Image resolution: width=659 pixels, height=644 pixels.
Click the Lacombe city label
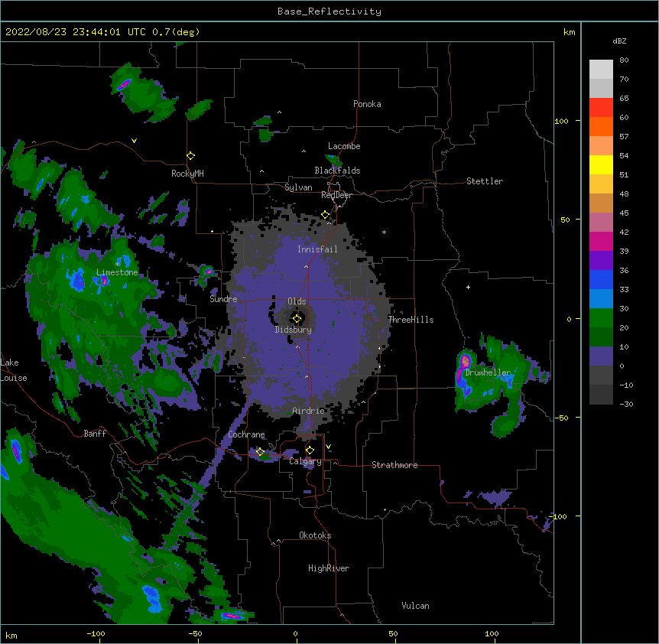point(344,146)
